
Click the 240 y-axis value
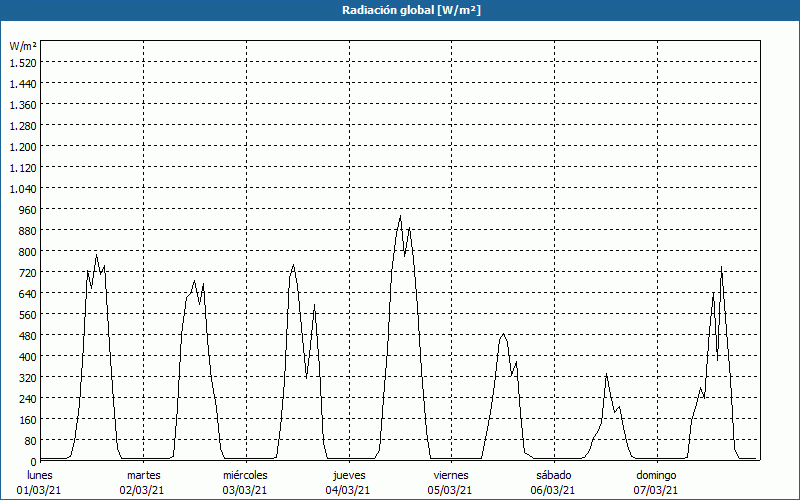tap(28, 399)
